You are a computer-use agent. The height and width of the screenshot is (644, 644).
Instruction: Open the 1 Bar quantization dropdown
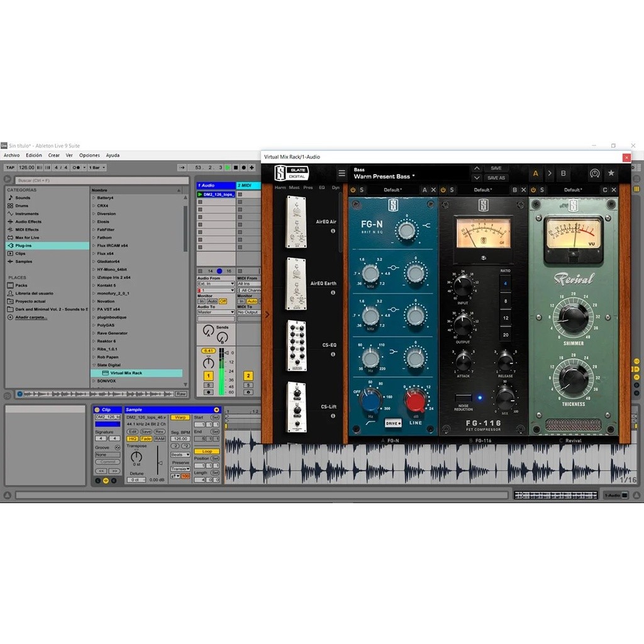click(97, 167)
